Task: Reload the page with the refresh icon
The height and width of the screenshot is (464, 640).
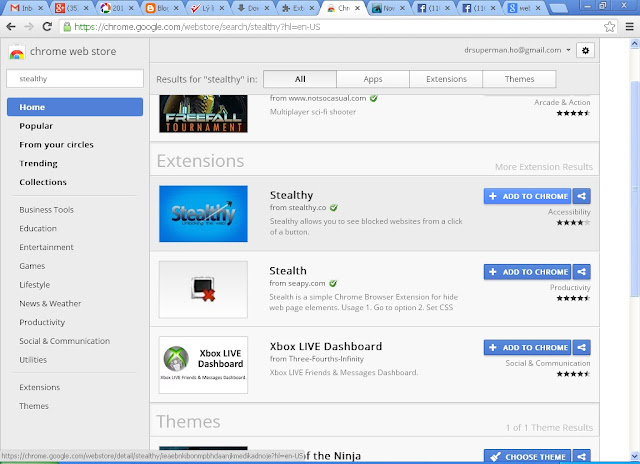Action: (47, 27)
